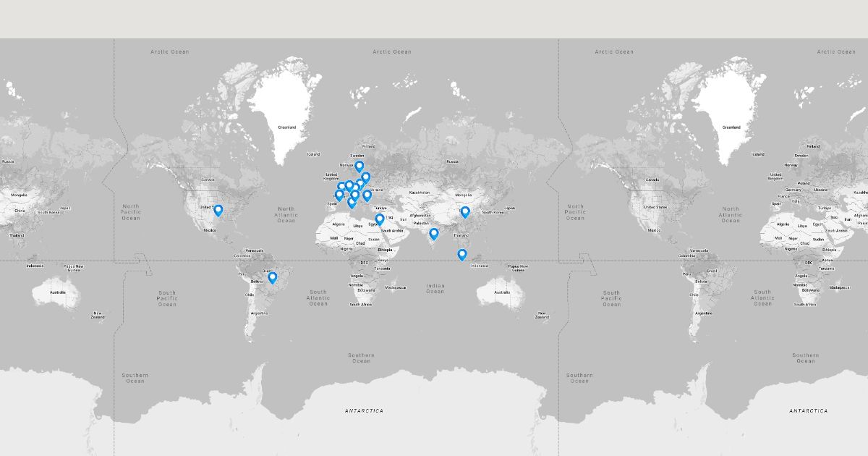Open the southernmost pin in the Europe cluster
The image size is (868, 456).
[x=352, y=203]
